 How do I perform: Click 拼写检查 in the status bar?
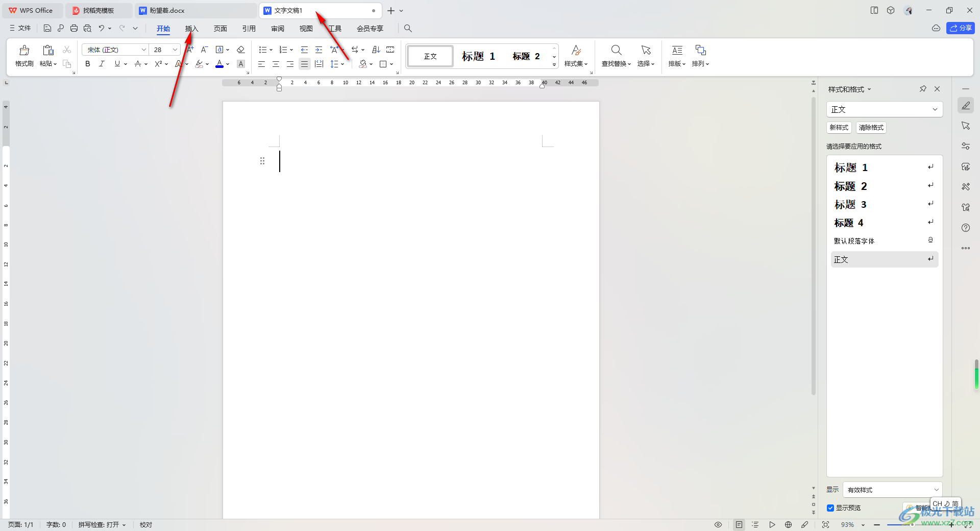tap(102, 524)
